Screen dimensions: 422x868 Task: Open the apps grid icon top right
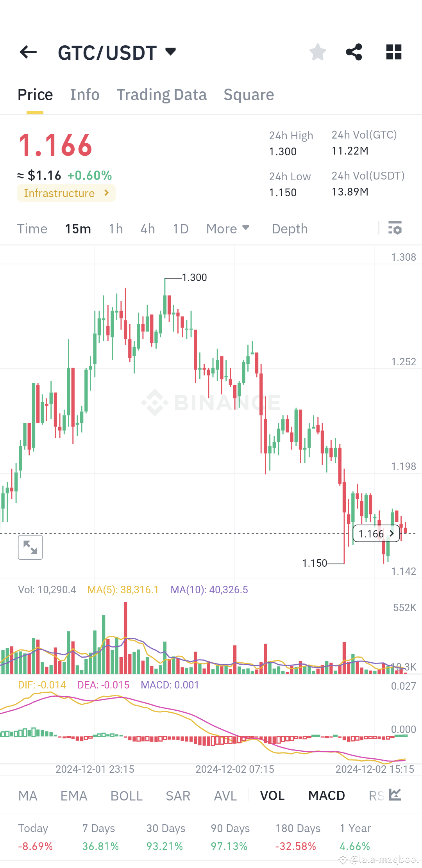tap(393, 52)
